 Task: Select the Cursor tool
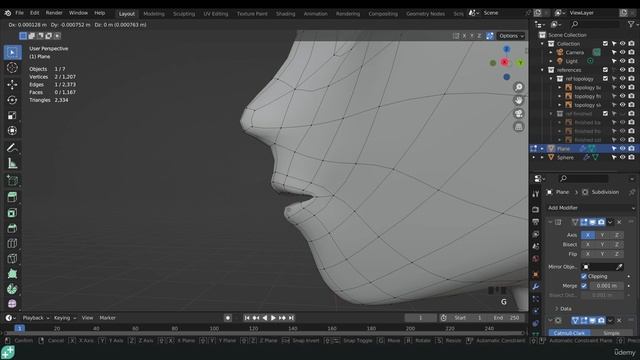pyautogui.click(x=12, y=68)
